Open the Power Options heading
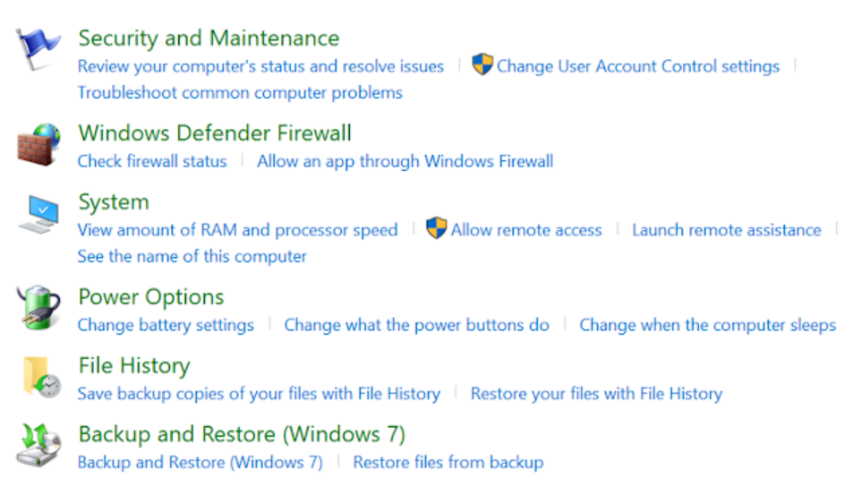853x504 pixels. pyautogui.click(x=151, y=297)
